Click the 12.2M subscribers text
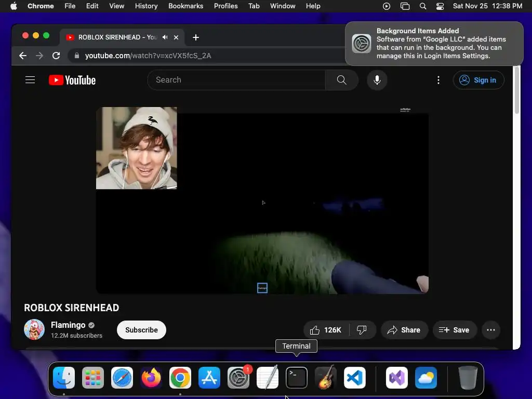Screen dimensions: 532x399 click(77, 336)
